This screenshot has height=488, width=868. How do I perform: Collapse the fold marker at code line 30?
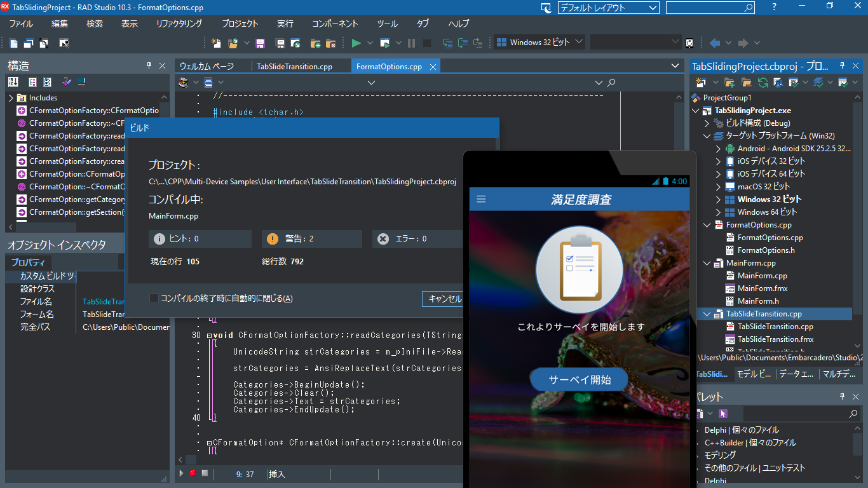(x=210, y=335)
